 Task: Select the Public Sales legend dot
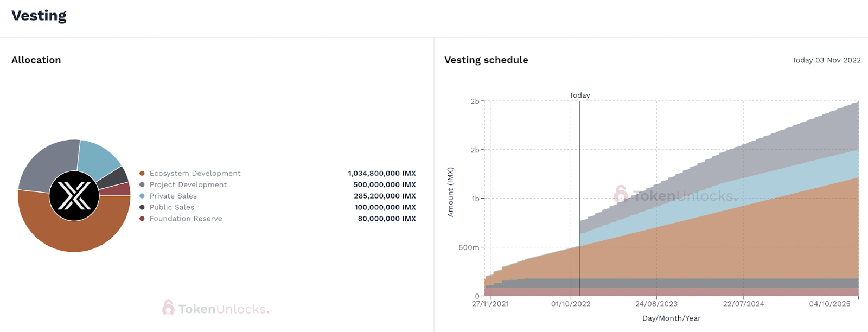(x=142, y=207)
